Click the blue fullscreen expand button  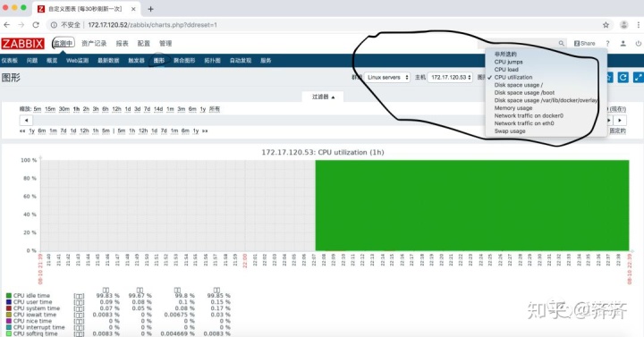639,77
